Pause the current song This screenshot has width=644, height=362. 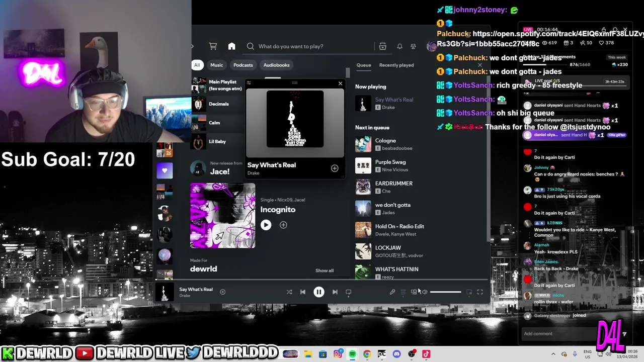click(x=319, y=292)
